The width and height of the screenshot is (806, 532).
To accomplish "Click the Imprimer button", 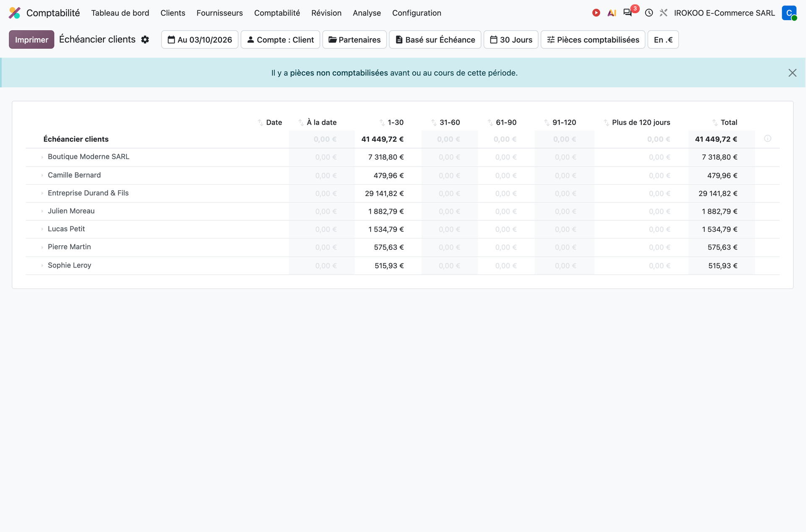I will [x=31, y=39].
